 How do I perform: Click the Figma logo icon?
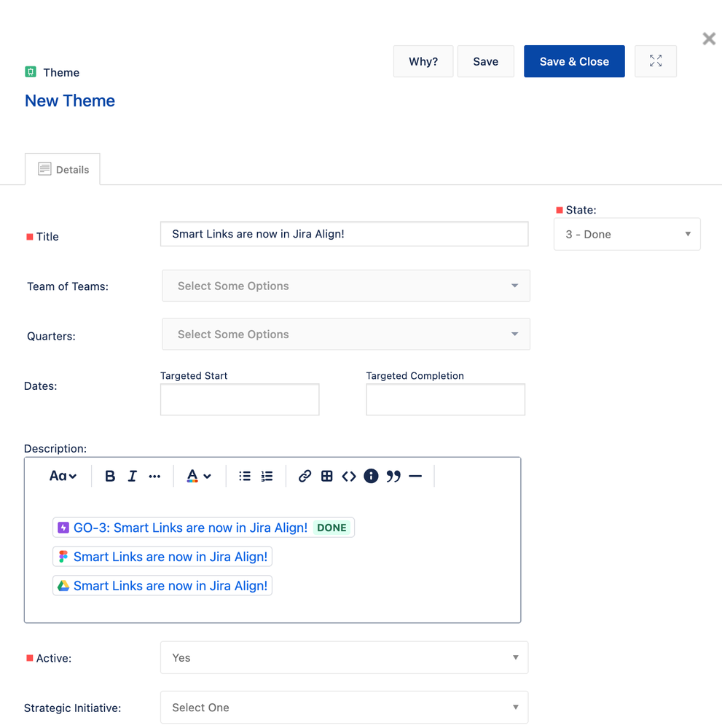(x=63, y=557)
